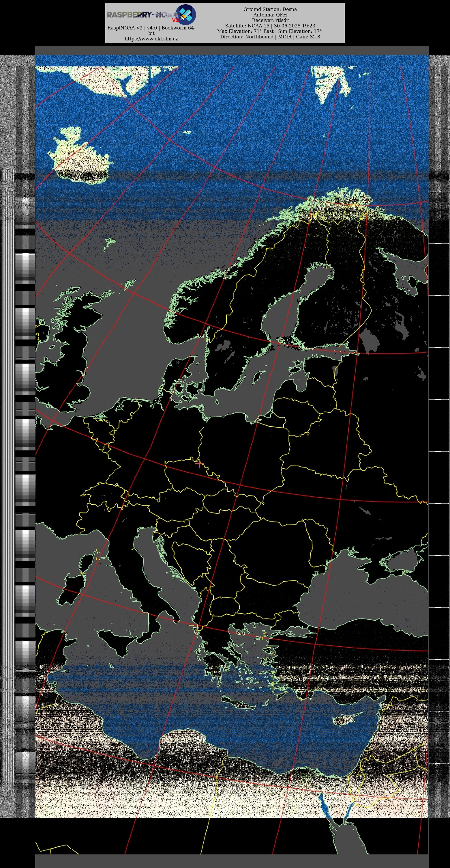The width and height of the screenshot is (450, 868).
Task: Click the 'Antenna: QFH' line
Action: (x=270, y=15)
